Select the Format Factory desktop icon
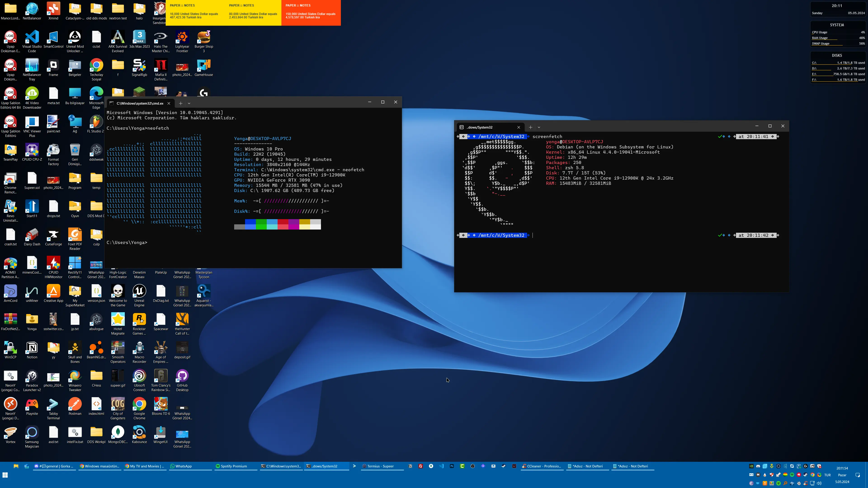The image size is (868, 488). point(53,154)
